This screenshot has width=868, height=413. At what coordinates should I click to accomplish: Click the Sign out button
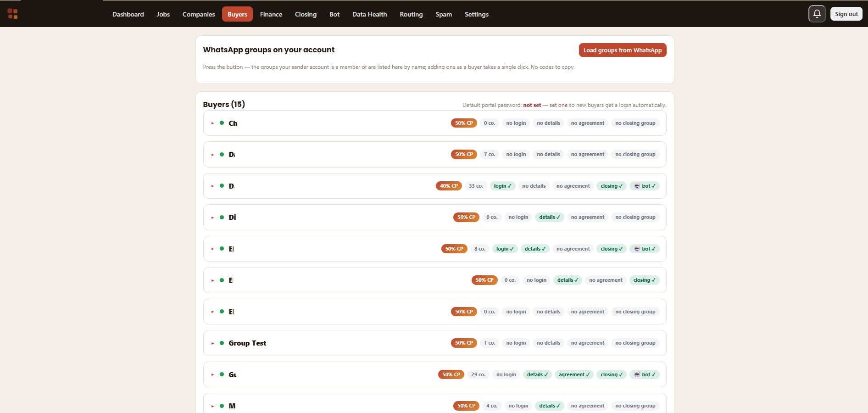[x=846, y=14]
